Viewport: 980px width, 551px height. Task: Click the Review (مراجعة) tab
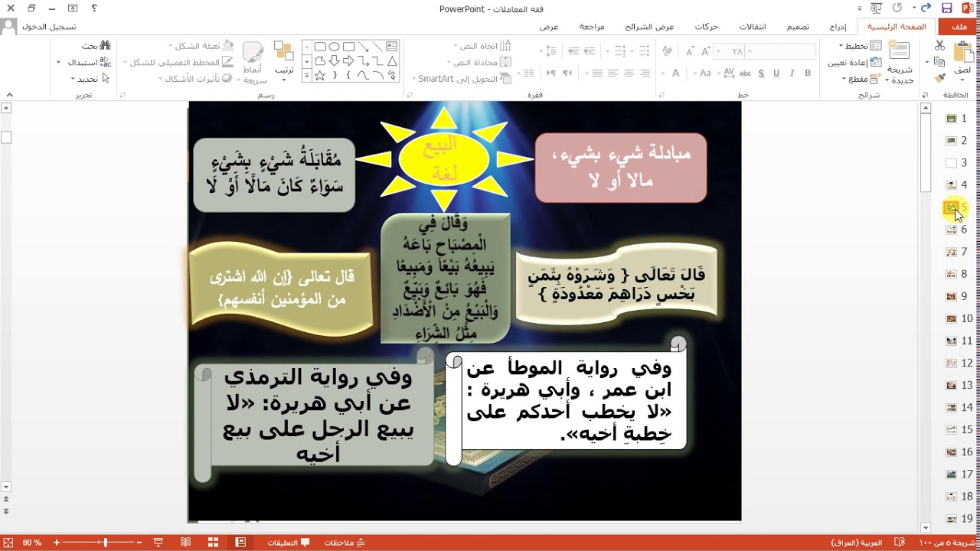592,27
